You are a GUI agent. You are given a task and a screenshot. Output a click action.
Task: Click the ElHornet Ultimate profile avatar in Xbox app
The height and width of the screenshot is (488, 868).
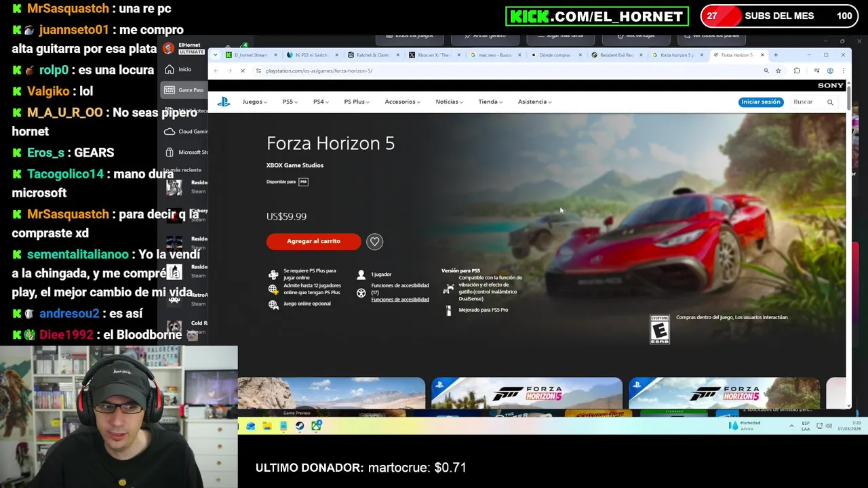click(168, 48)
